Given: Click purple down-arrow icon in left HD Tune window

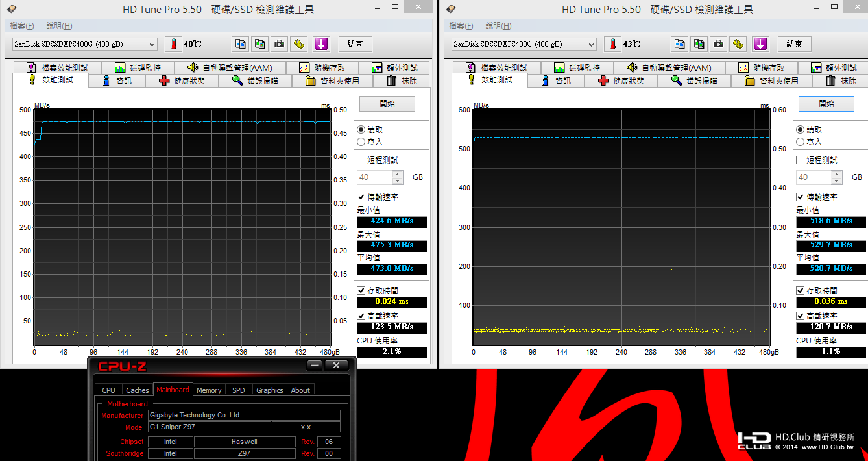Looking at the screenshot, I should [x=322, y=44].
